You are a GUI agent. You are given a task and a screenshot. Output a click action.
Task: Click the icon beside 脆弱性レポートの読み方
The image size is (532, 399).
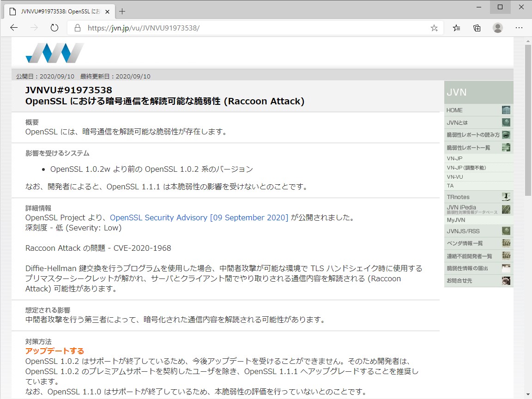tap(506, 135)
